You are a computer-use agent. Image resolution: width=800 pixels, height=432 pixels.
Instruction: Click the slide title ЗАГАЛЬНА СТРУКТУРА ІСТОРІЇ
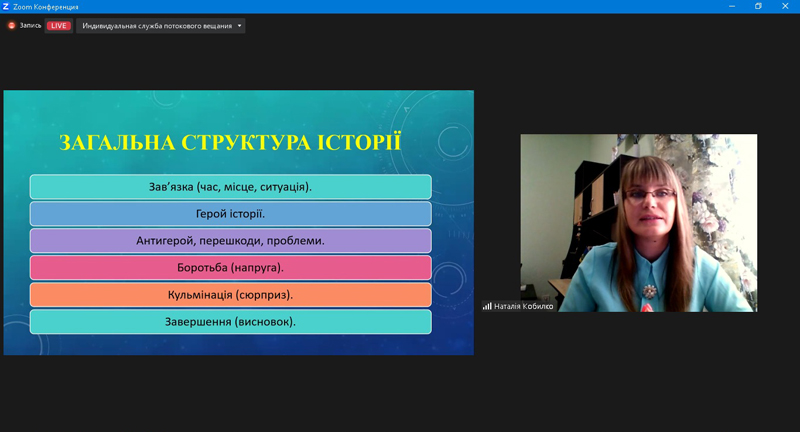pyautogui.click(x=230, y=142)
